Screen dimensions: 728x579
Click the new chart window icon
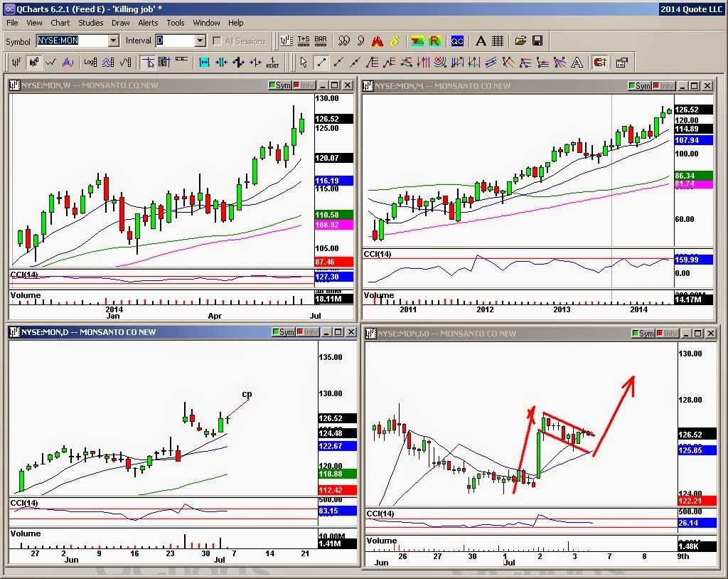pyautogui.click(x=287, y=41)
